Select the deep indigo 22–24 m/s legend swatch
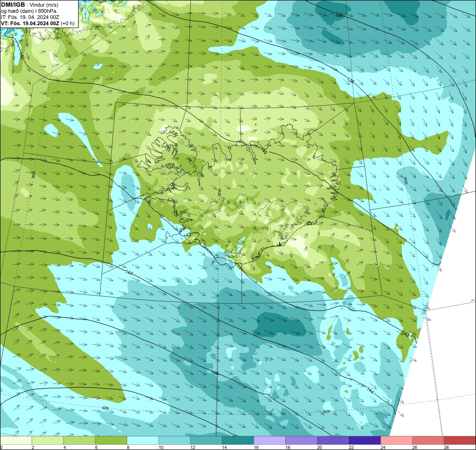 point(365,440)
